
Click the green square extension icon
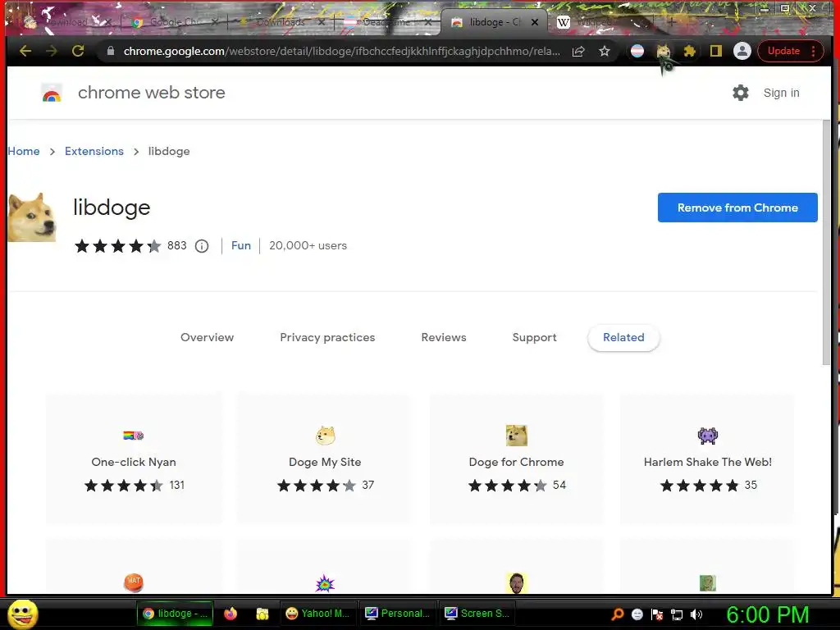coord(708,583)
